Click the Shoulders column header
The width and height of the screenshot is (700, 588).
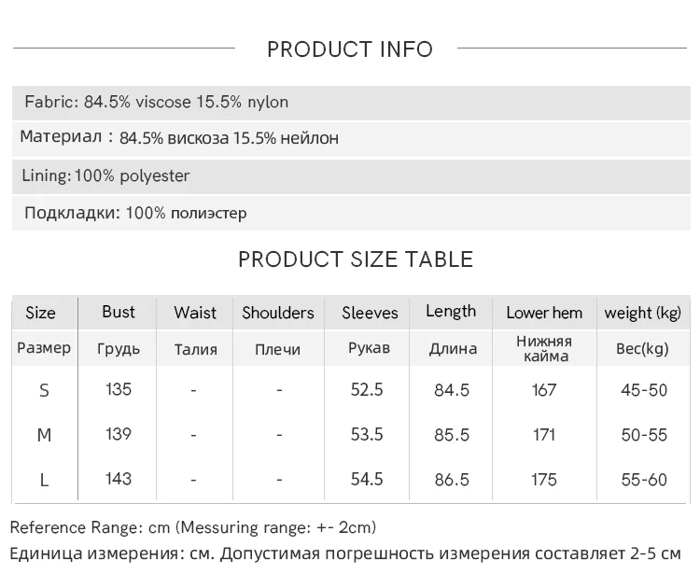click(x=278, y=313)
